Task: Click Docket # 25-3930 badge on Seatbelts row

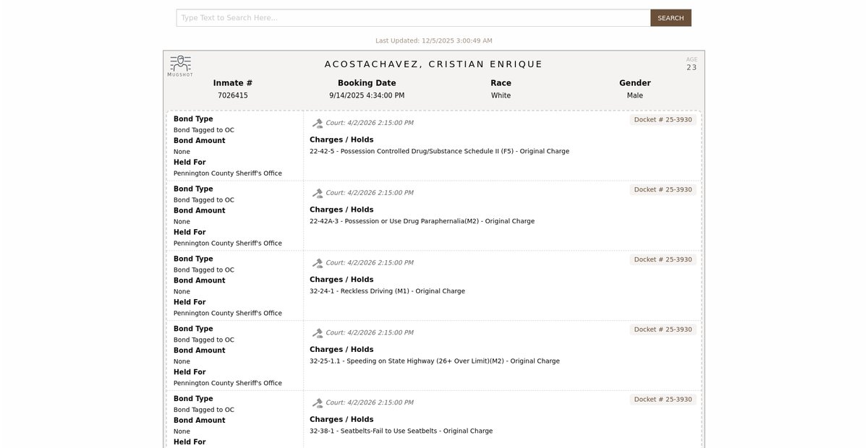Action: (x=663, y=400)
